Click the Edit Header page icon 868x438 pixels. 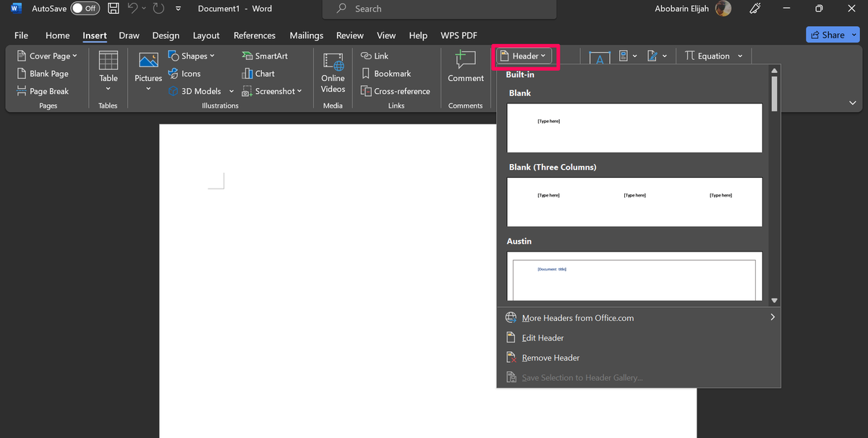(x=511, y=338)
